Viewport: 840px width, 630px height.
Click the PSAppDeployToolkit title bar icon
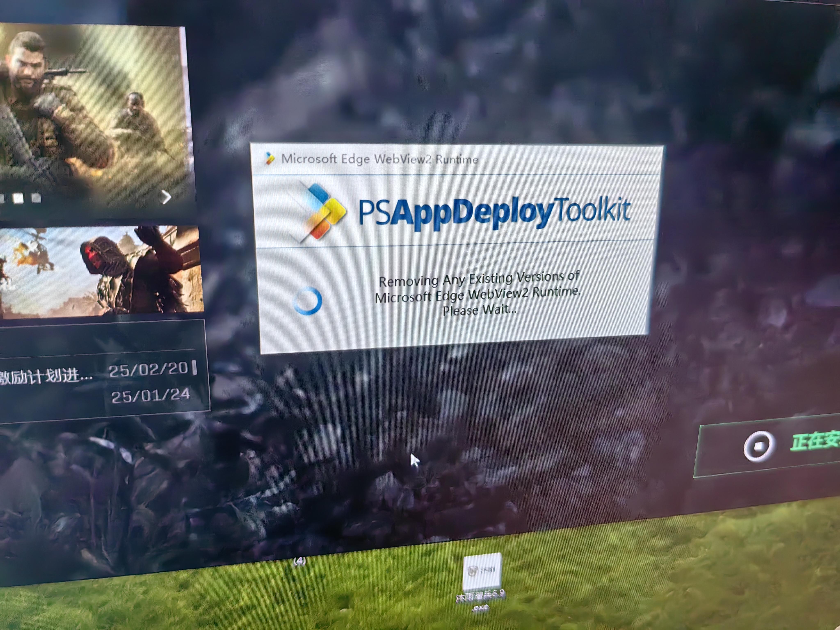click(269, 159)
